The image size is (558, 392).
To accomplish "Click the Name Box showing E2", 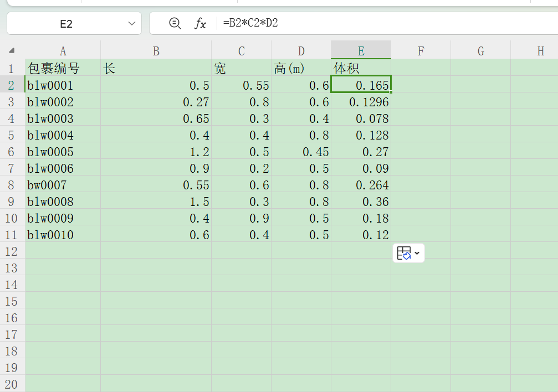I will 74,23.
